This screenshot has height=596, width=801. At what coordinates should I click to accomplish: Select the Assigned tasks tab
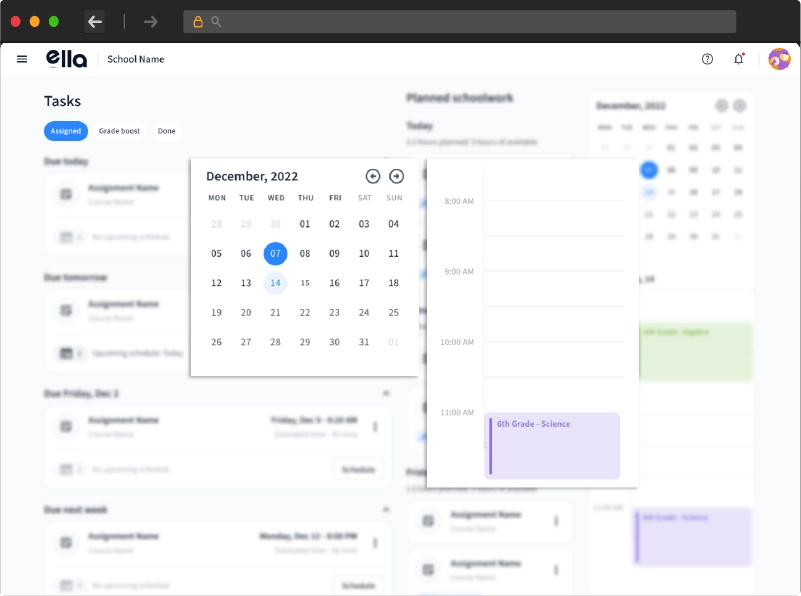point(66,131)
